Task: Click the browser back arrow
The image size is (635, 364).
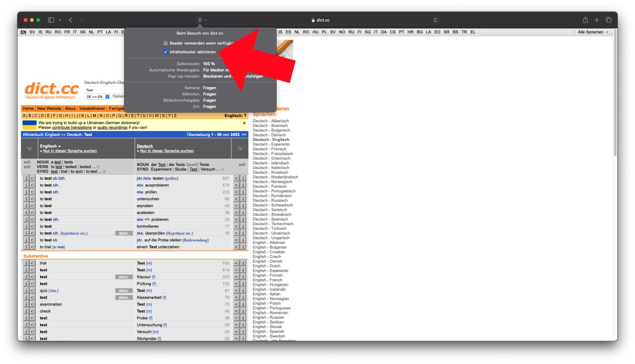Action: [71, 20]
